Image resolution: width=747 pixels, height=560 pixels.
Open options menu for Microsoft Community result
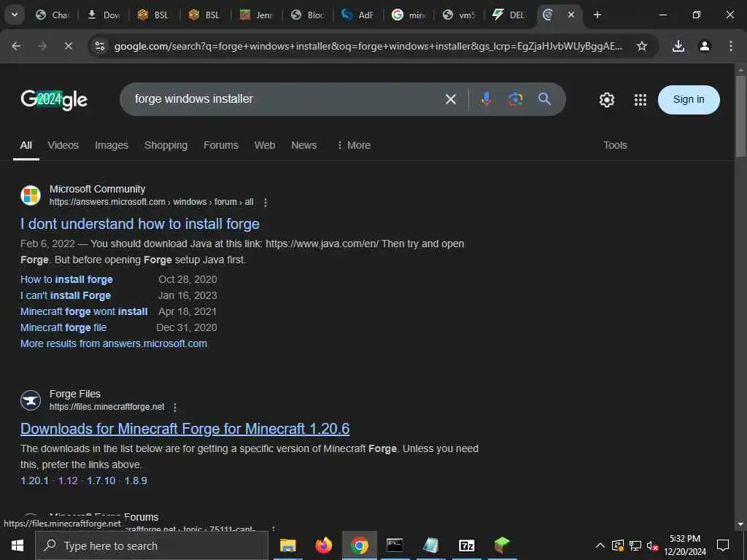(x=266, y=203)
